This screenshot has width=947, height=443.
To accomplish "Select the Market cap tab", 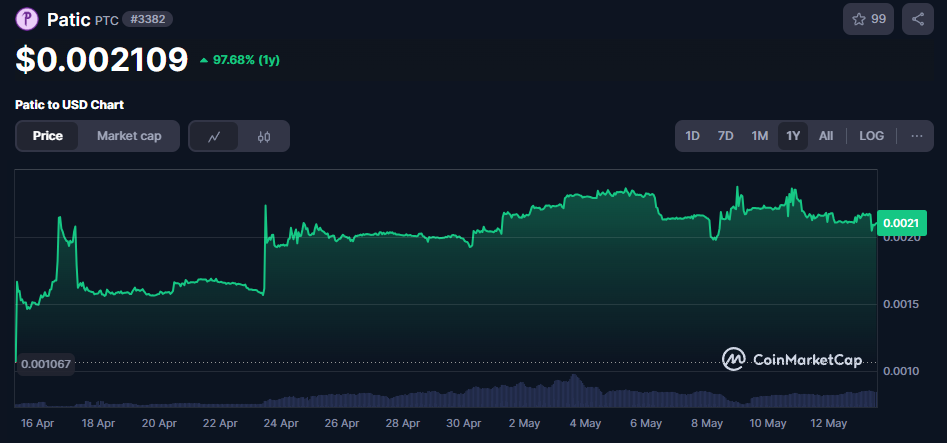I will click(129, 136).
